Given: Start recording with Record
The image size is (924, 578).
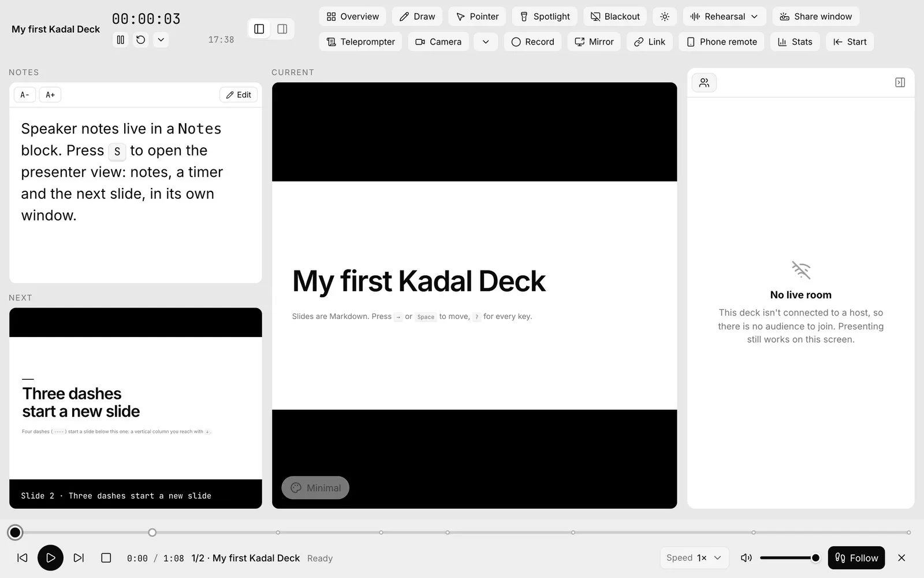Looking at the screenshot, I should (532, 42).
